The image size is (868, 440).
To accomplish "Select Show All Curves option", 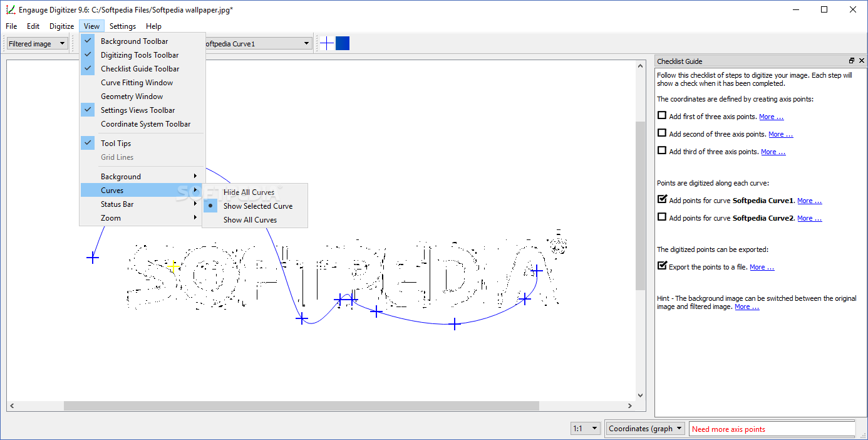I will (x=255, y=220).
